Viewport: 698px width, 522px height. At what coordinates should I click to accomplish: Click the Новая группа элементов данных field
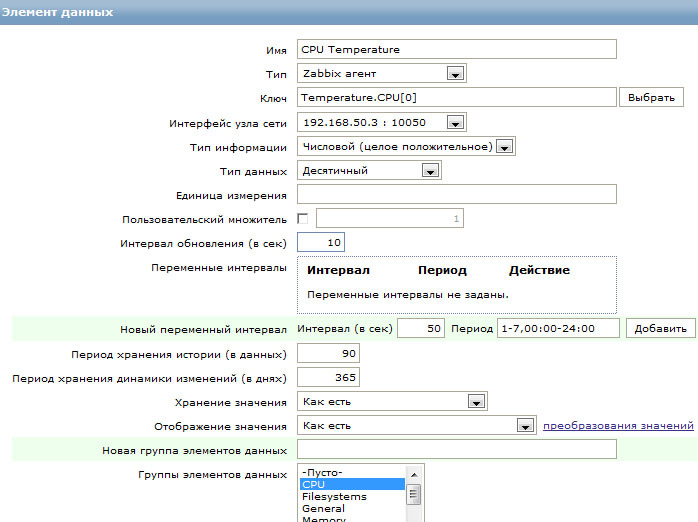click(456, 450)
